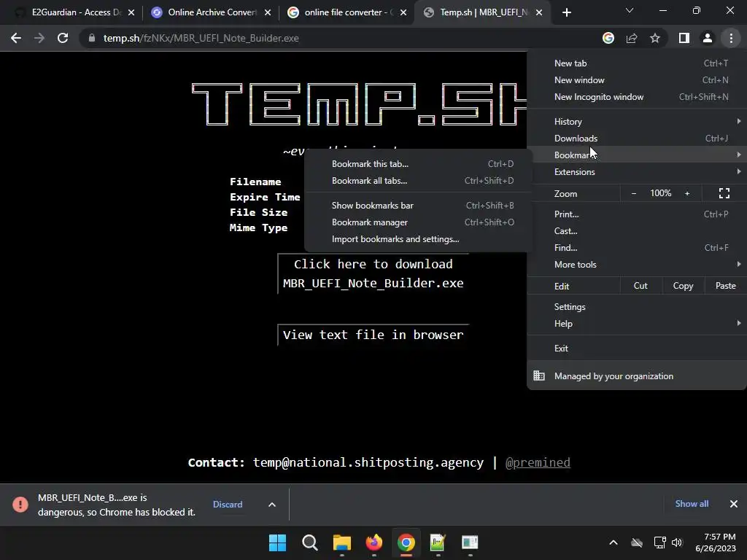The width and height of the screenshot is (747, 560).
Task: Open a new tab with plus button
Action: (x=566, y=12)
